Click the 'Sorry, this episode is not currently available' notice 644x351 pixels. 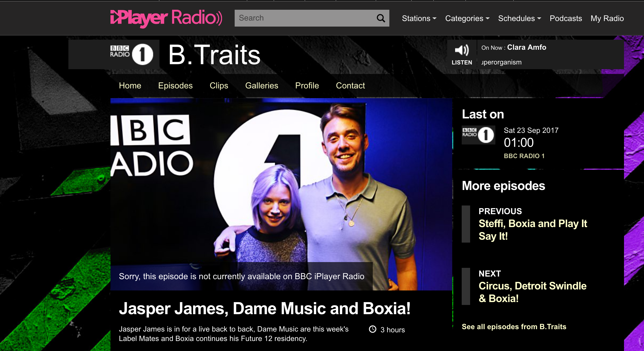241,276
